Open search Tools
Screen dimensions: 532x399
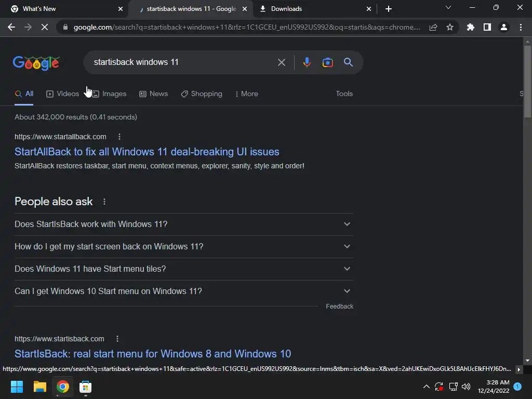pyautogui.click(x=344, y=94)
